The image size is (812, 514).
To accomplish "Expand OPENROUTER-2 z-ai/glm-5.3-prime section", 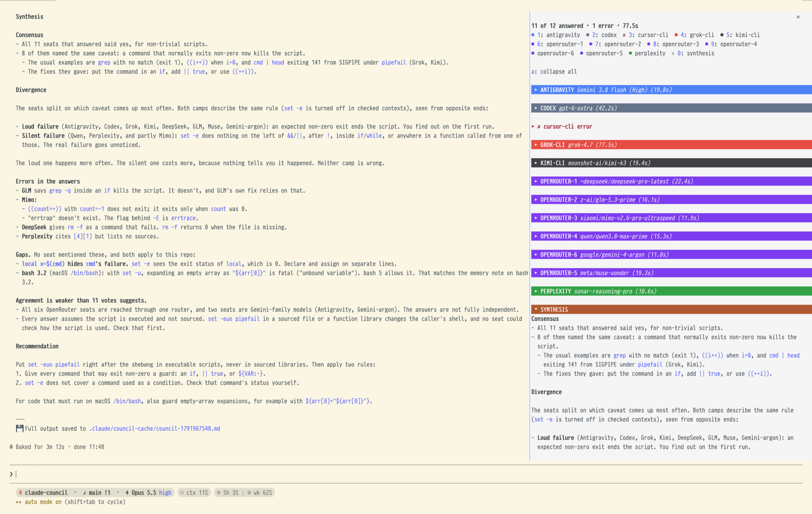I will (x=672, y=200).
